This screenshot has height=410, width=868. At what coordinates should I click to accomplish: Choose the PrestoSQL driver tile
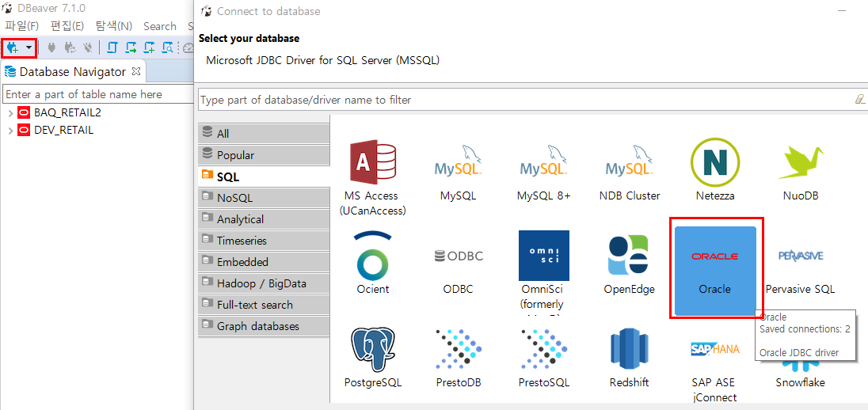pos(543,359)
